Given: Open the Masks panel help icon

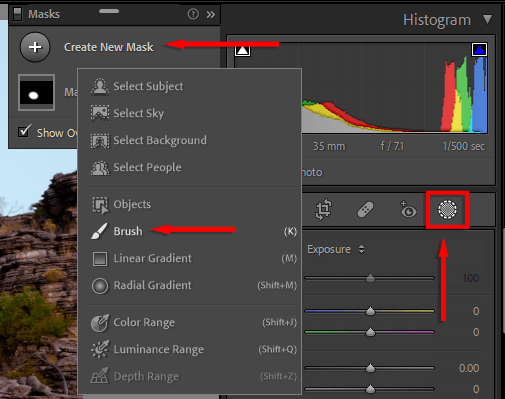Looking at the screenshot, I should coord(193,14).
